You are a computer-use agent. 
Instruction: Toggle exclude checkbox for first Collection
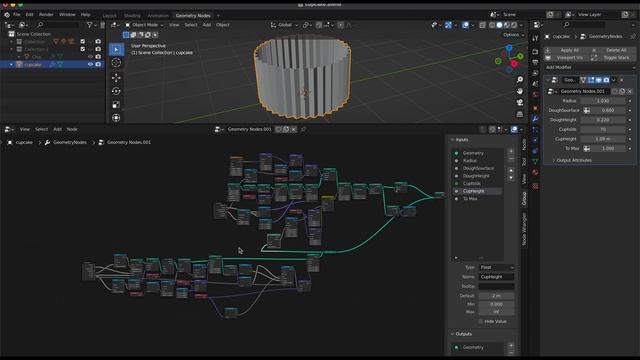[83, 42]
